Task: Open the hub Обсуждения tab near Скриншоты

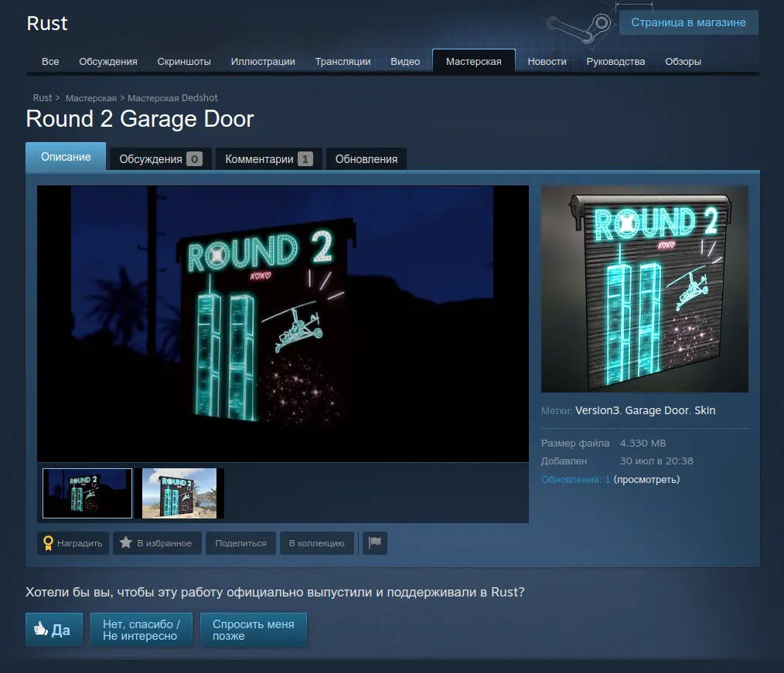Action: pyautogui.click(x=108, y=62)
